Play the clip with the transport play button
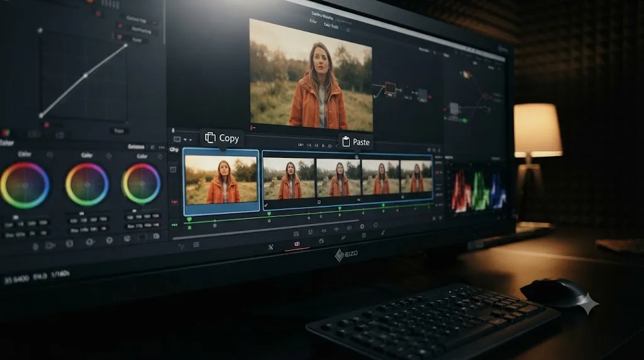 pyautogui.click(x=323, y=145)
